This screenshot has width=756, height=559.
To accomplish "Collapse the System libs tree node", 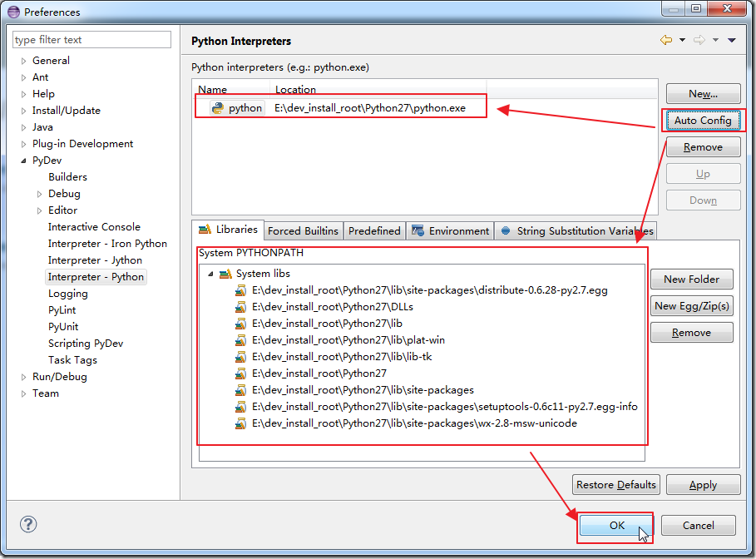I will tap(210, 274).
